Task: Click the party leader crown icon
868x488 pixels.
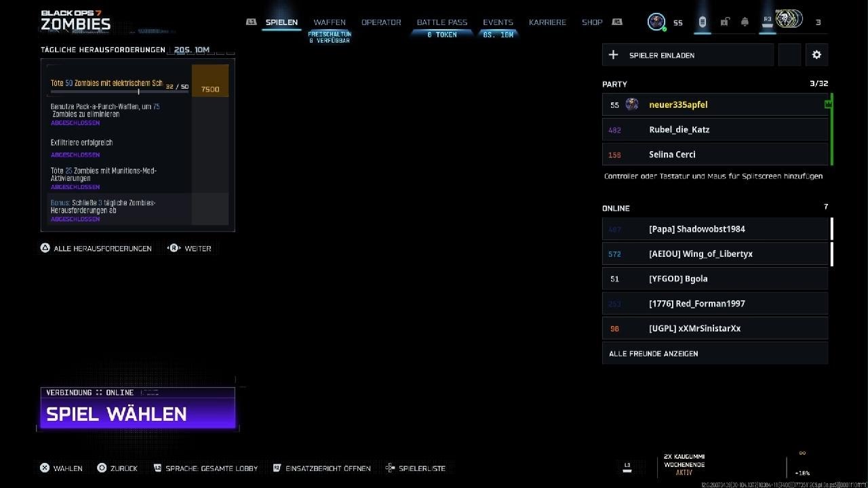Action: pyautogui.click(x=828, y=104)
